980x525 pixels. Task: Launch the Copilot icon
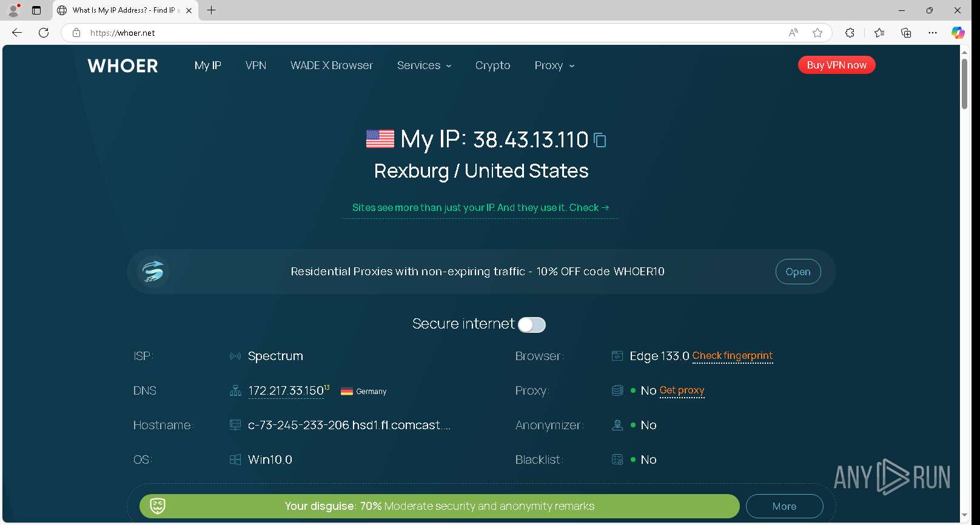[958, 33]
